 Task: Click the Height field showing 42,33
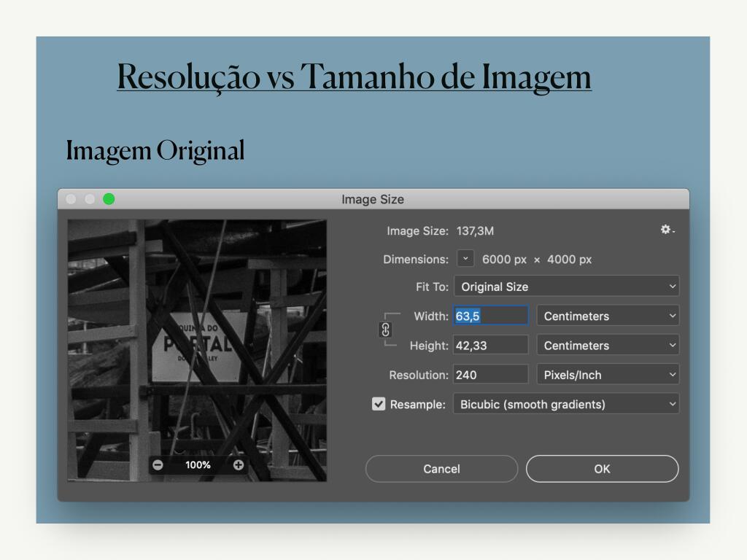[490, 345]
